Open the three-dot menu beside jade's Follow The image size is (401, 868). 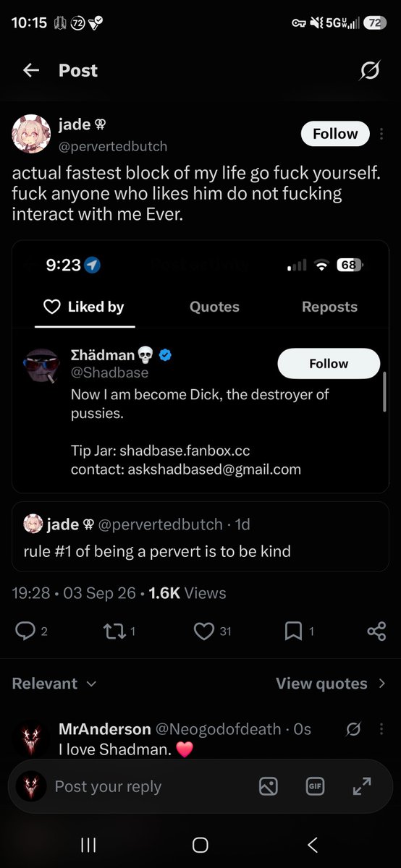382,134
